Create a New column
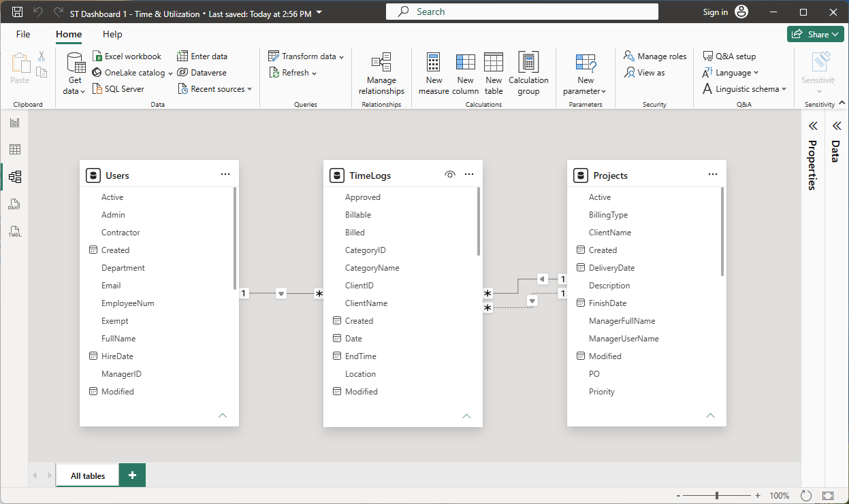This screenshot has height=504, width=849. click(465, 73)
